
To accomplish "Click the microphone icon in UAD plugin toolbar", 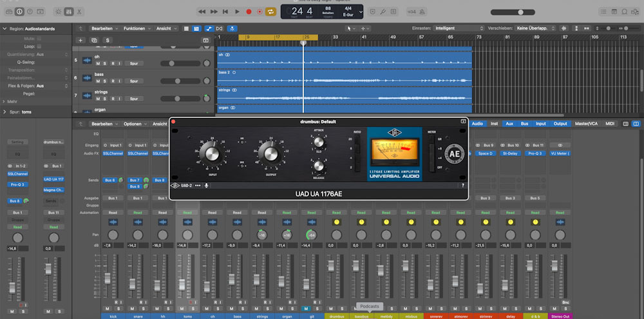I will (x=206, y=186).
